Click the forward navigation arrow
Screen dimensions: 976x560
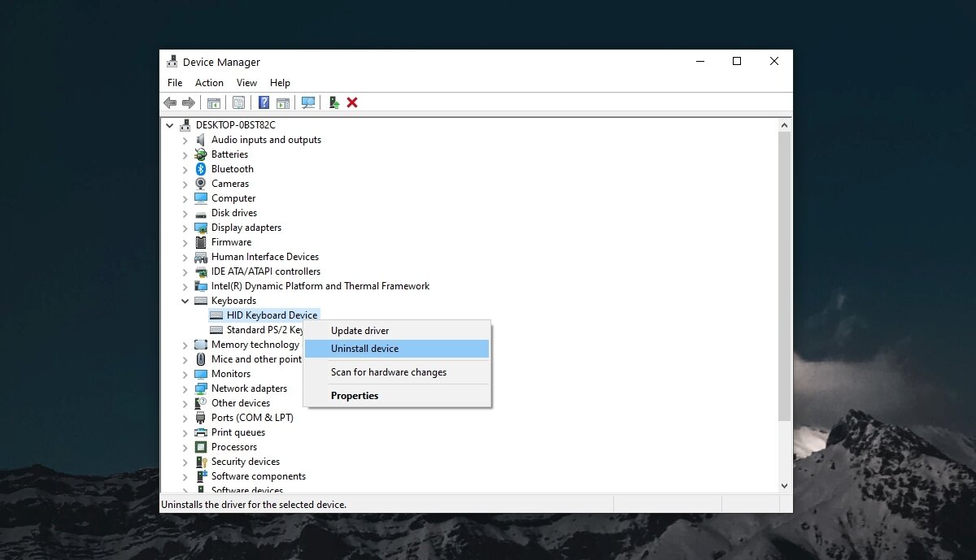click(190, 102)
